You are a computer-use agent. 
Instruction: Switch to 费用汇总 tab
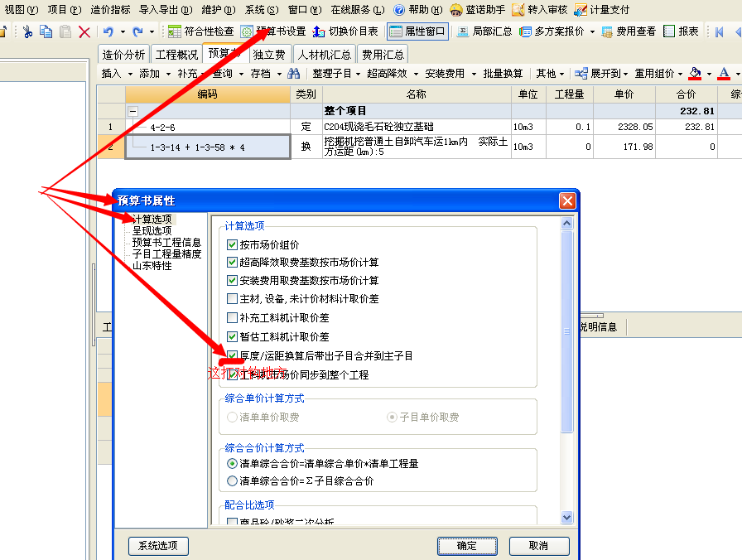tap(383, 55)
